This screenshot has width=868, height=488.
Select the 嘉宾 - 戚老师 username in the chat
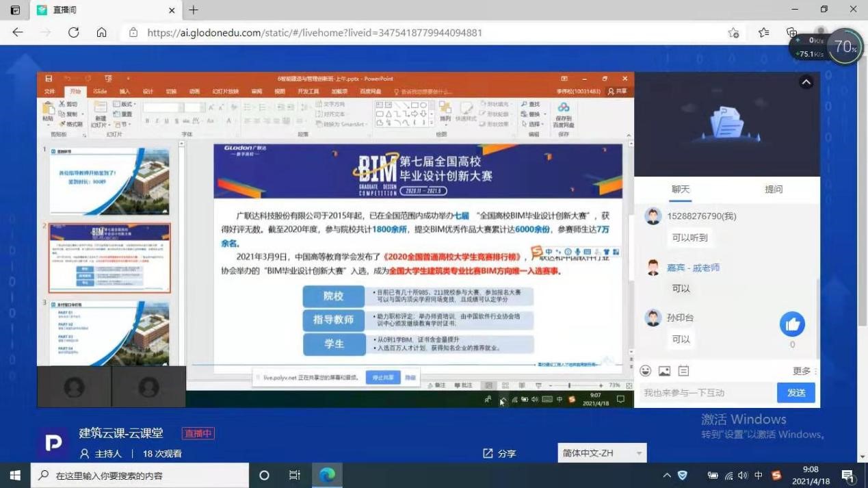pyautogui.click(x=694, y=268)
